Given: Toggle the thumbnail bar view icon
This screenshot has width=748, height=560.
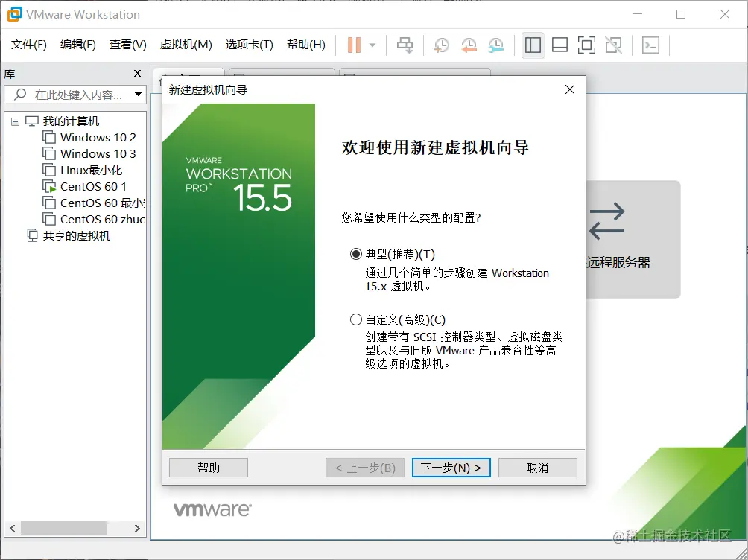Looking at the screenshot, I should pos(560,45).
